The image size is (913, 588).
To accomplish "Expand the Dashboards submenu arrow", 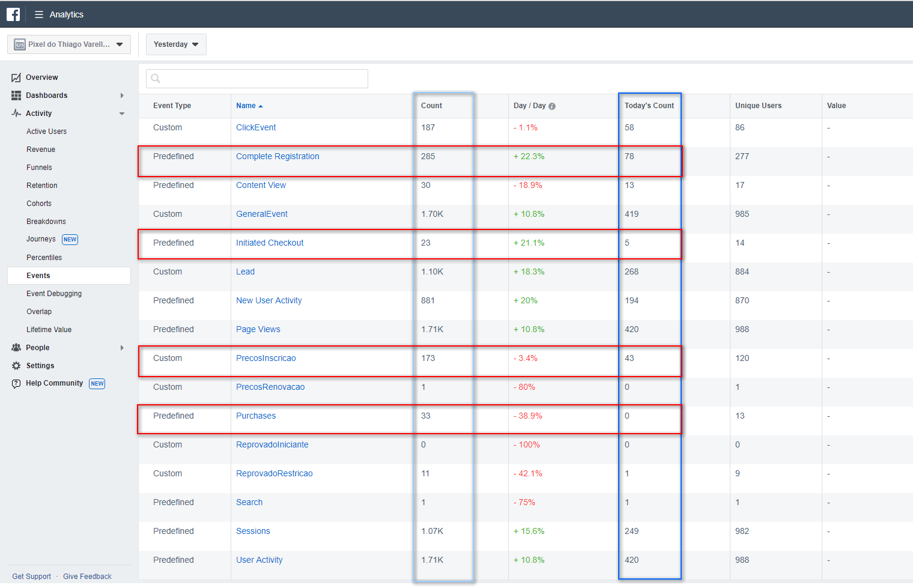I will pyautogui.click(x=122, y=95).
